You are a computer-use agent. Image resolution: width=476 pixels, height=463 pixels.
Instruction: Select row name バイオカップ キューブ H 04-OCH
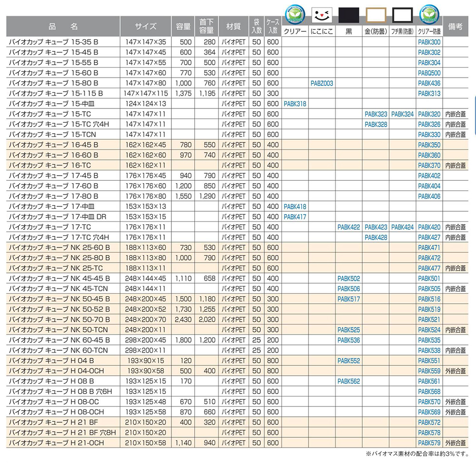57,371
